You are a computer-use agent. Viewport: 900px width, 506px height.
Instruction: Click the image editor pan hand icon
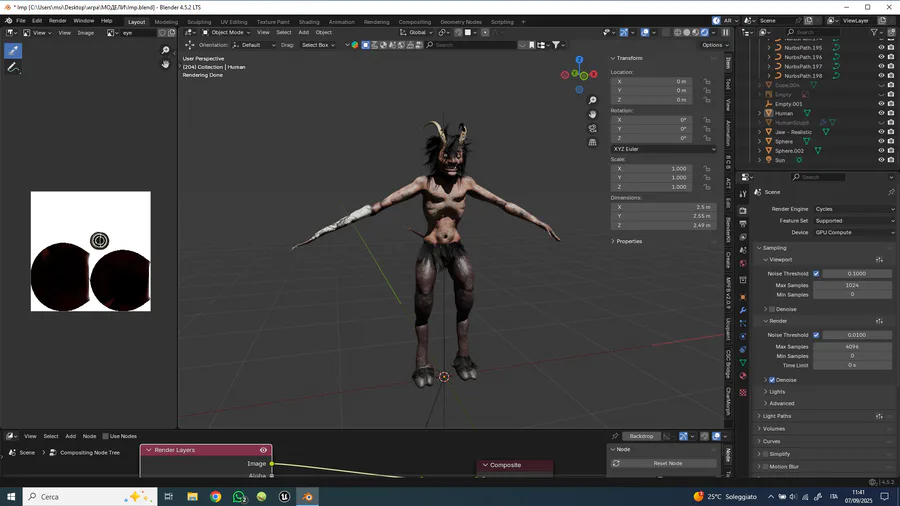165,64
